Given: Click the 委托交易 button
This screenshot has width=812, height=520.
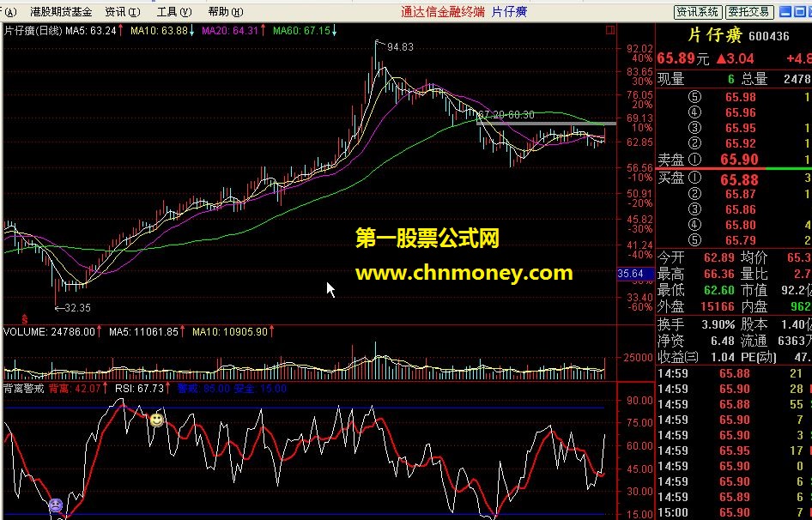Looking at the screenshot, I should click(749, 12).
